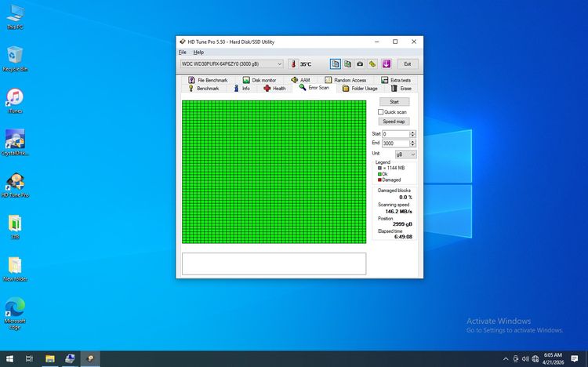Click the green error scan block map
The height and width of the screenshot is (367, 588).
click(x=274, y=172)
